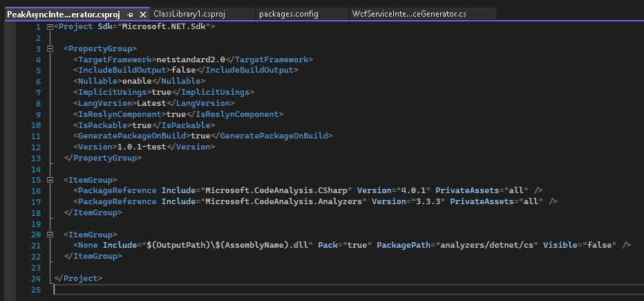644x301 pixels.
Task: Collapse the PropertyGroup on line 3
Action: tap(50, 49)
